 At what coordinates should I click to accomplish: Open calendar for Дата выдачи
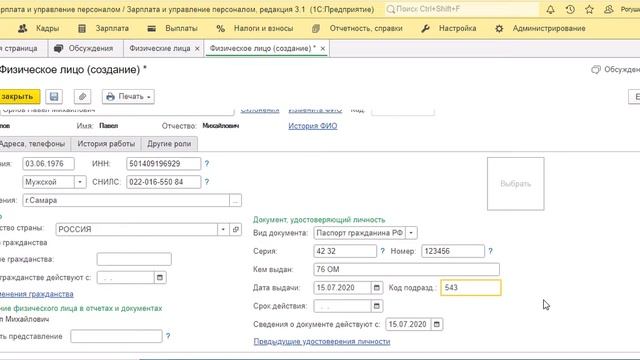click(377, 288)
